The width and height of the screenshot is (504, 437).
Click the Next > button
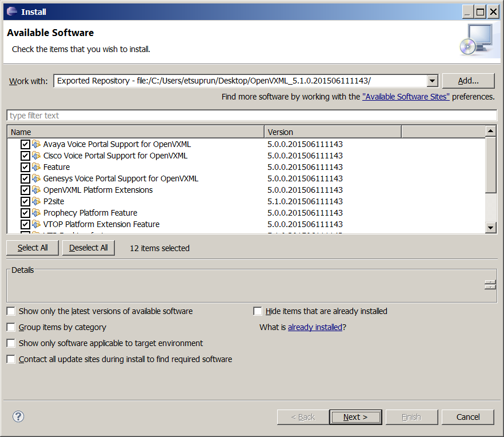coord(355,417)
